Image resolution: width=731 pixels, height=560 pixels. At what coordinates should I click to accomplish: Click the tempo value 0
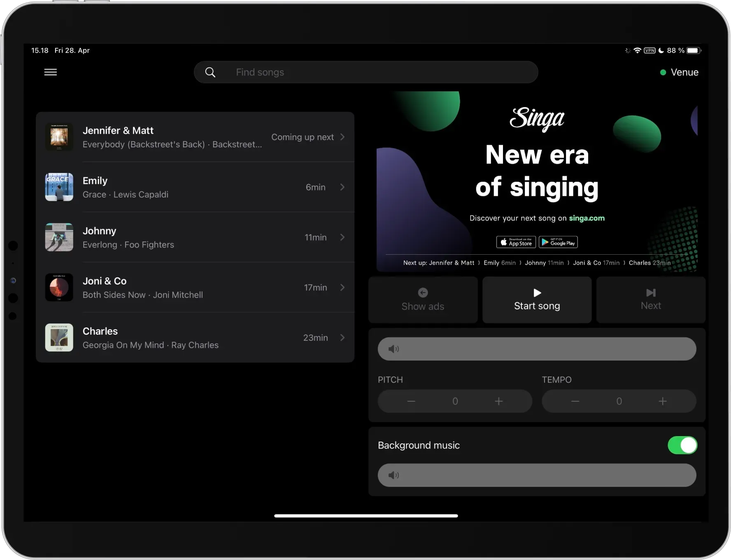619,401
